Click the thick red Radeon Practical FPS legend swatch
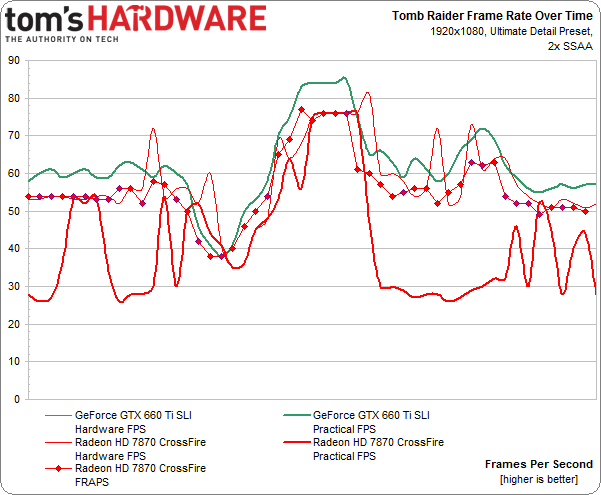 pos(296,442)
